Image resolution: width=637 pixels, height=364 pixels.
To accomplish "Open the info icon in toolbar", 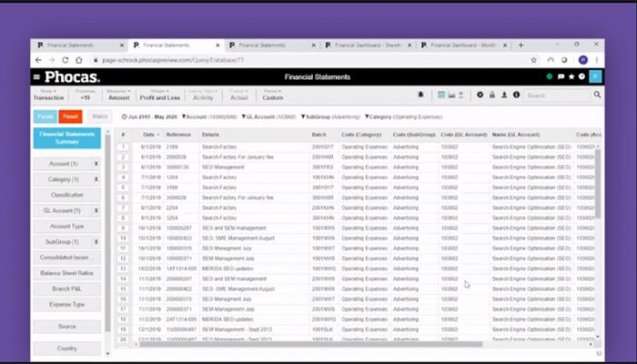I will pyautogui.click(x=516, y=95).
